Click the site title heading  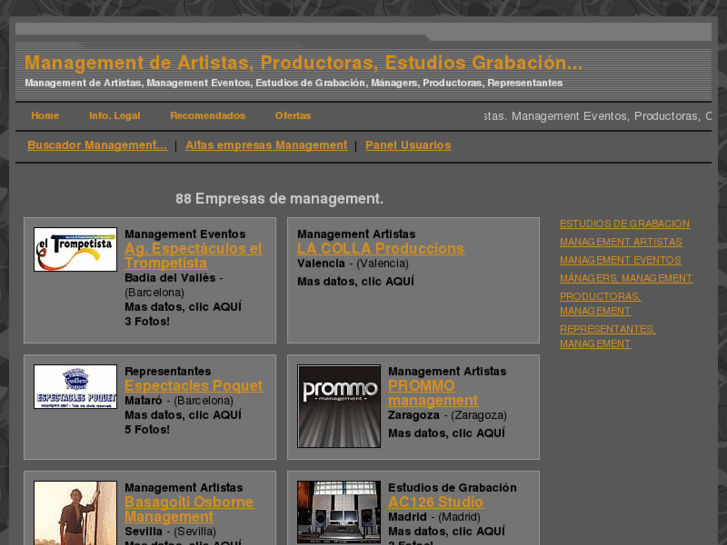(x=303, y=63)
